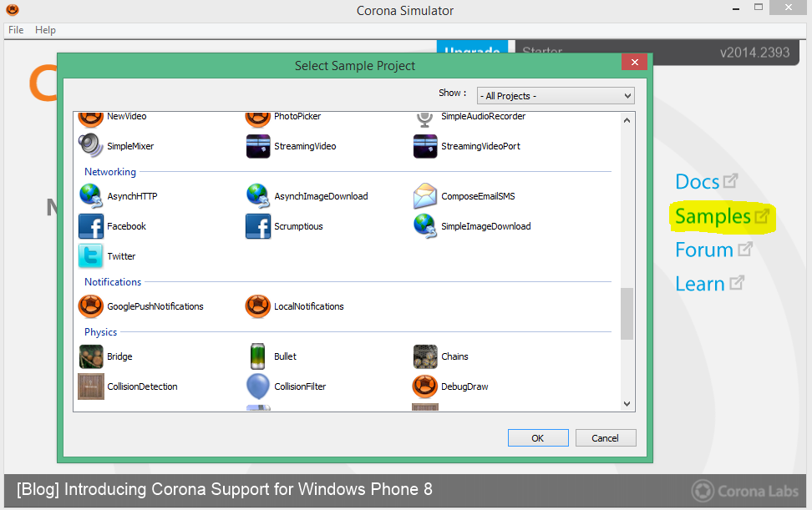
Task: Select the SimpleAudioRecorder microphone icon
Action: pos(424,119)
